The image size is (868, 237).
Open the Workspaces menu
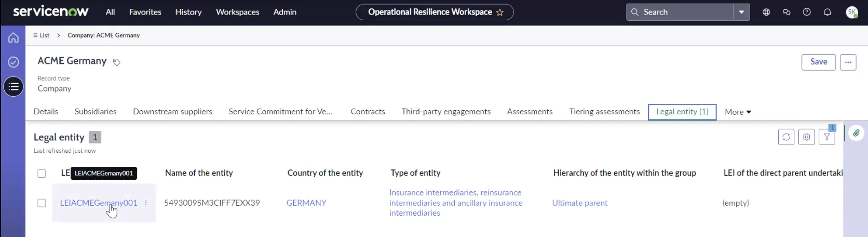point(237,12)
